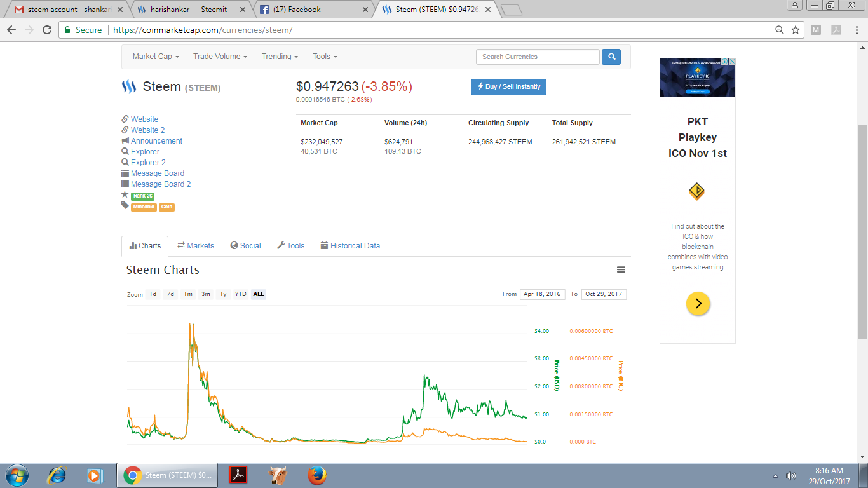Open the Website 2 link
Screen dimensions: 868x488
148,130
